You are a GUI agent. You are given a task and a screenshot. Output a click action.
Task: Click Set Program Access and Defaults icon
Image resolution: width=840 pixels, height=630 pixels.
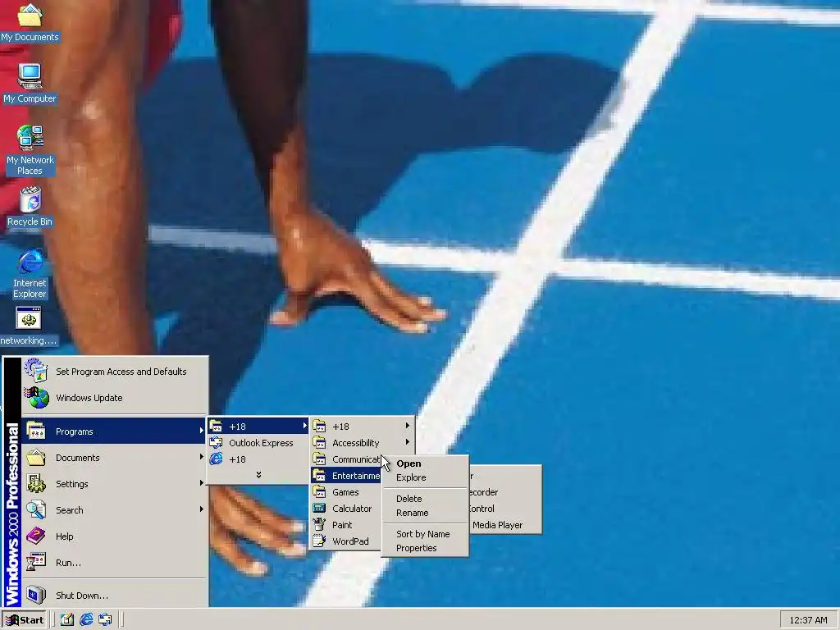(36, 371)
